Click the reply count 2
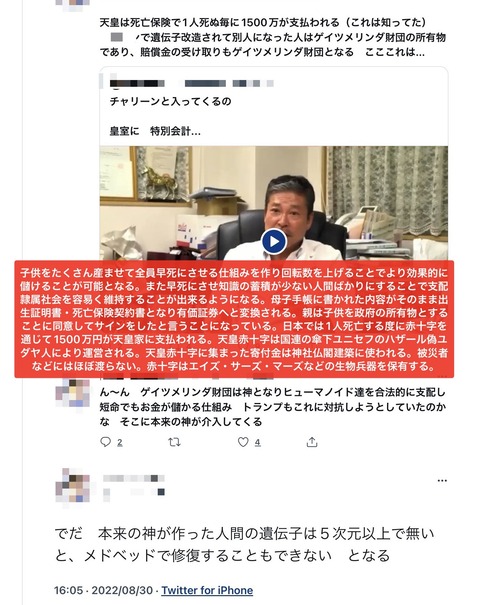480x605 pixels. (120, 443)
